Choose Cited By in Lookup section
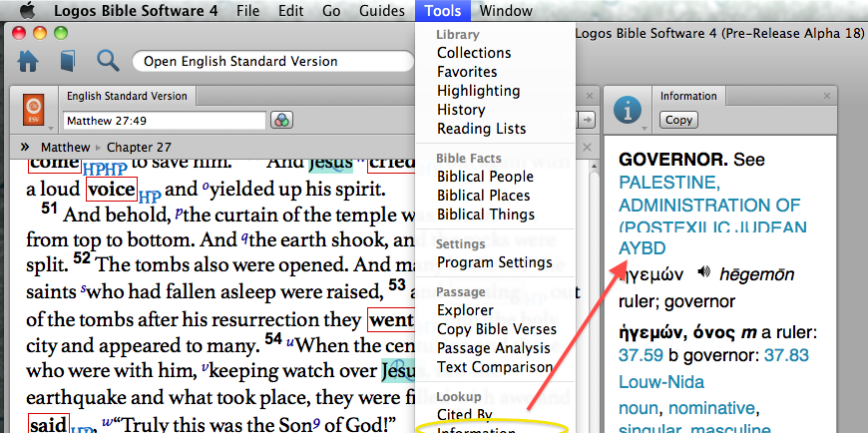Viewport: 868px width, 433px height. (465, 414)
